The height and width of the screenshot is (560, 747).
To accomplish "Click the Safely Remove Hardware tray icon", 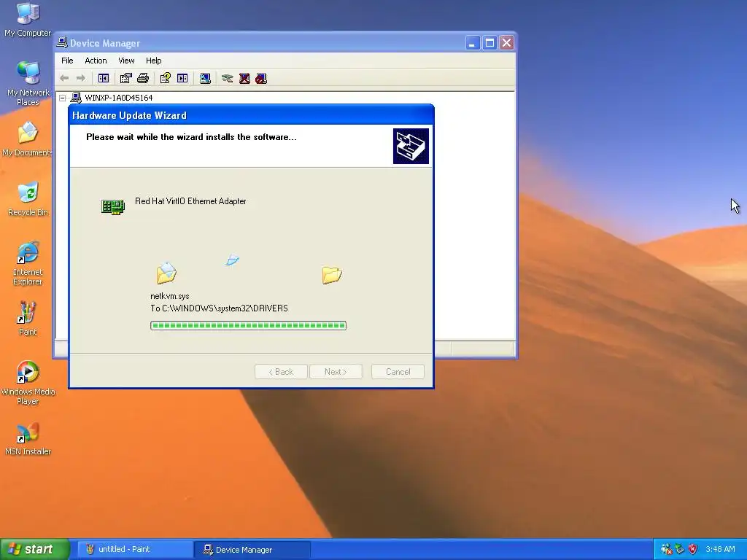I will click(x=679, y=549).
